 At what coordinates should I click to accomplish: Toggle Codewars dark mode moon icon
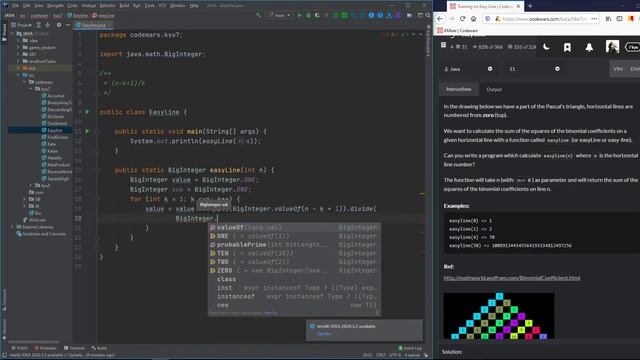click(x=547, y=47)
